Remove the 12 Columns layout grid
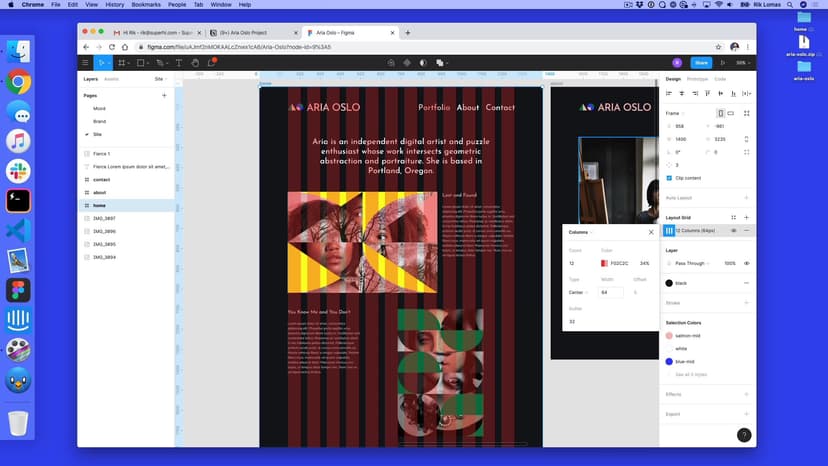The height and width of the screenshot is (466, 828). point(746,230)
